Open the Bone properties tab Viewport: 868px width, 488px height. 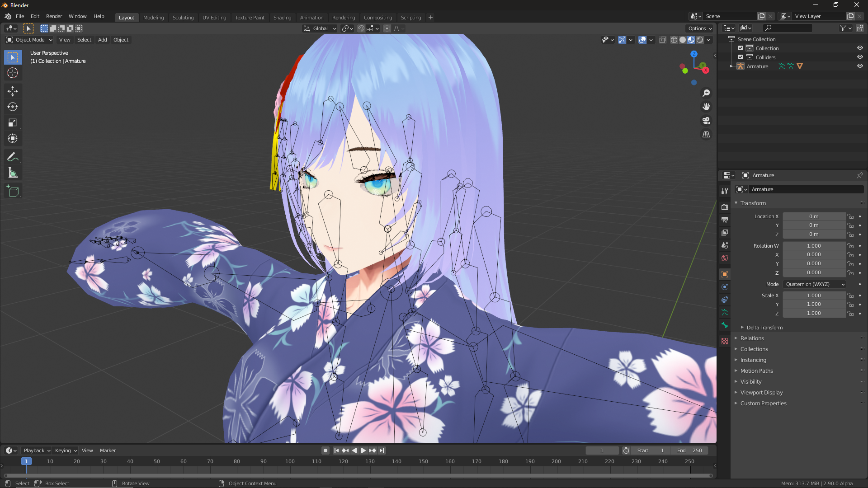725,325
